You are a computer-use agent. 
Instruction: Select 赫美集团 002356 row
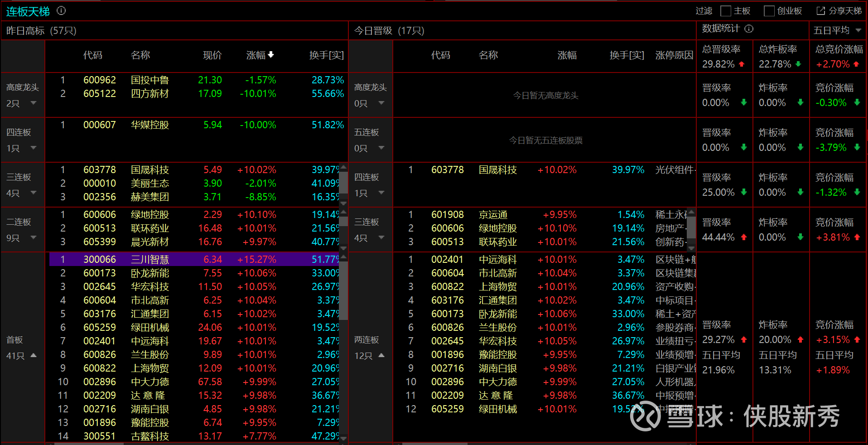coord(193,197)
